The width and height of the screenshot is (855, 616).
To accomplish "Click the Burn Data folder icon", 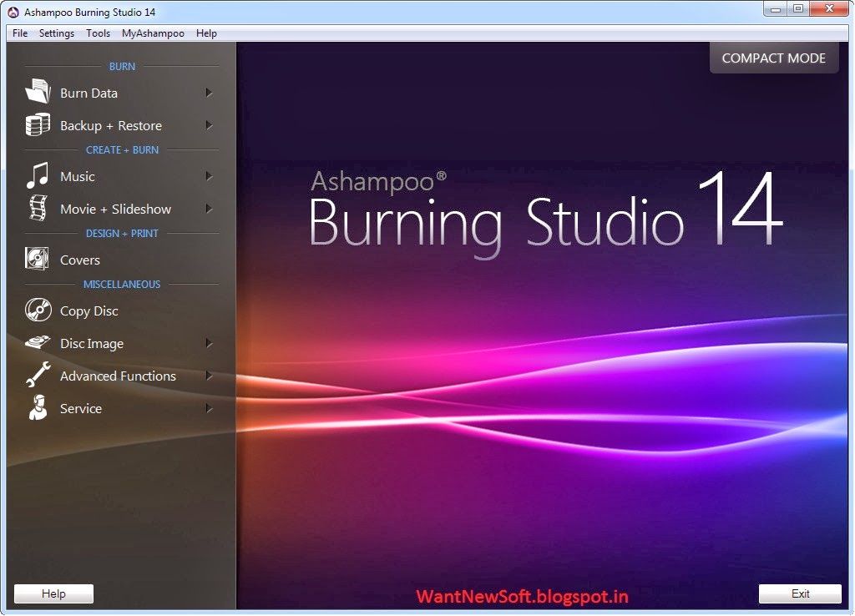I will click(38, 92).
